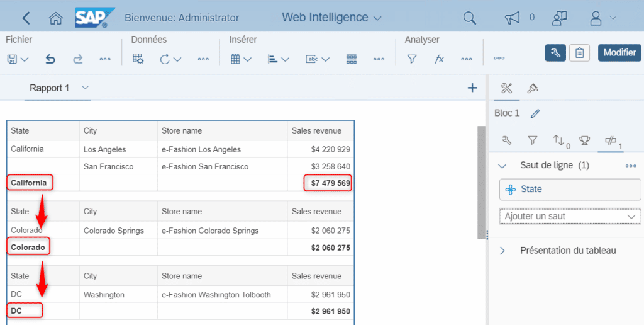This screenshot has height=325, width=644.
Task: Select the State break item
Action: click(570, 189)
